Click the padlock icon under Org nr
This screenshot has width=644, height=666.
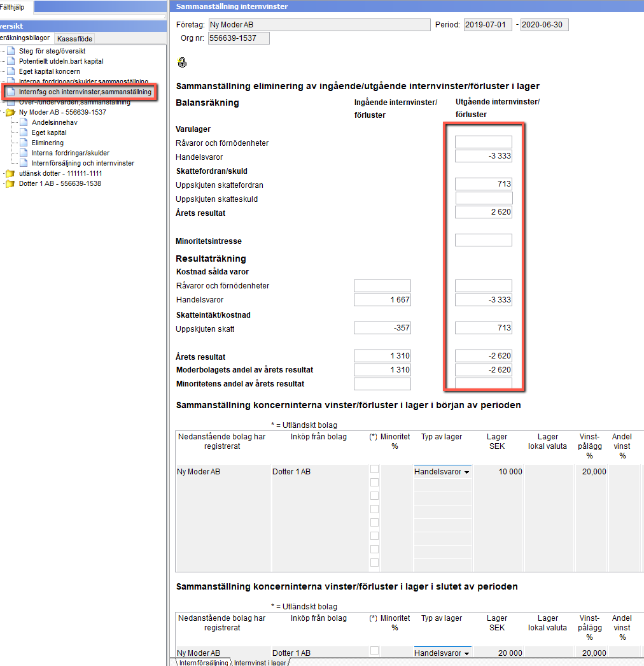pyautogui.click(x=182, y=62)
